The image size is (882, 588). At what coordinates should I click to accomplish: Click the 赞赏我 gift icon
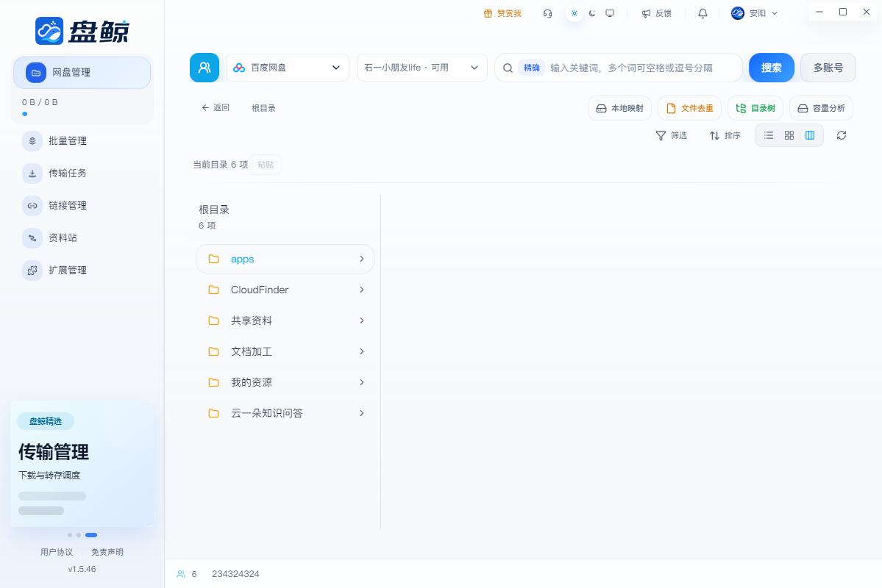pos(502,13)
